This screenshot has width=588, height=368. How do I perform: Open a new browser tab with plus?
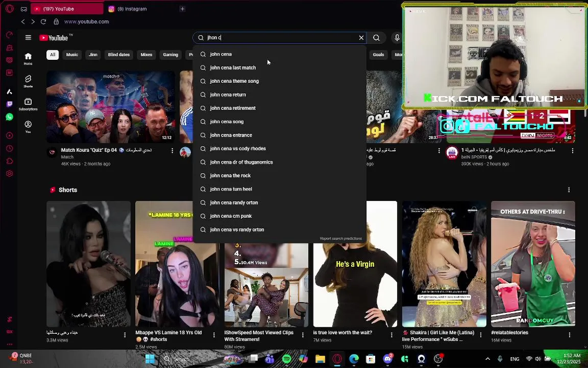[x=182, y=9]
